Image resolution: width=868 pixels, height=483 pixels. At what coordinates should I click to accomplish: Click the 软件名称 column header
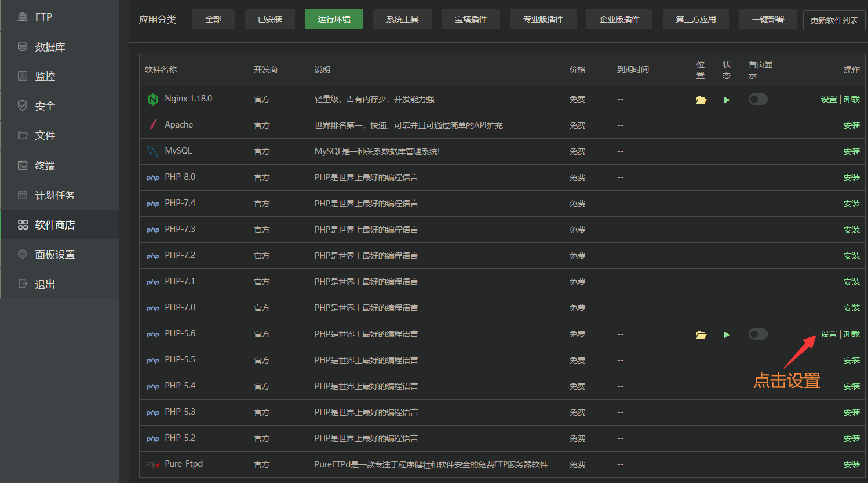click(161, 70)
